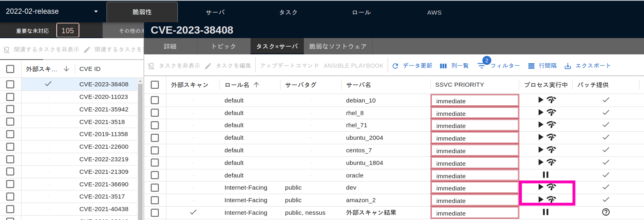644x220 pixels.
Task: Click the refresh icon beside データ更新
Action: coord(395,66)
